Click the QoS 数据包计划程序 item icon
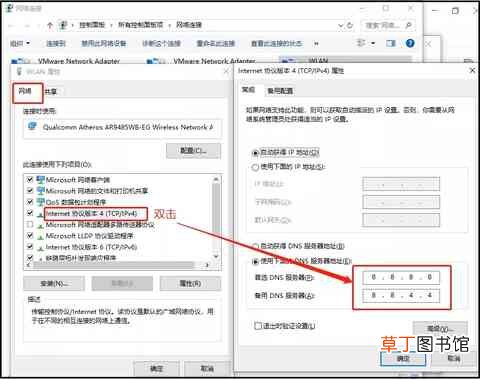This screenshot has width=480, height=379. pos(40,202)
